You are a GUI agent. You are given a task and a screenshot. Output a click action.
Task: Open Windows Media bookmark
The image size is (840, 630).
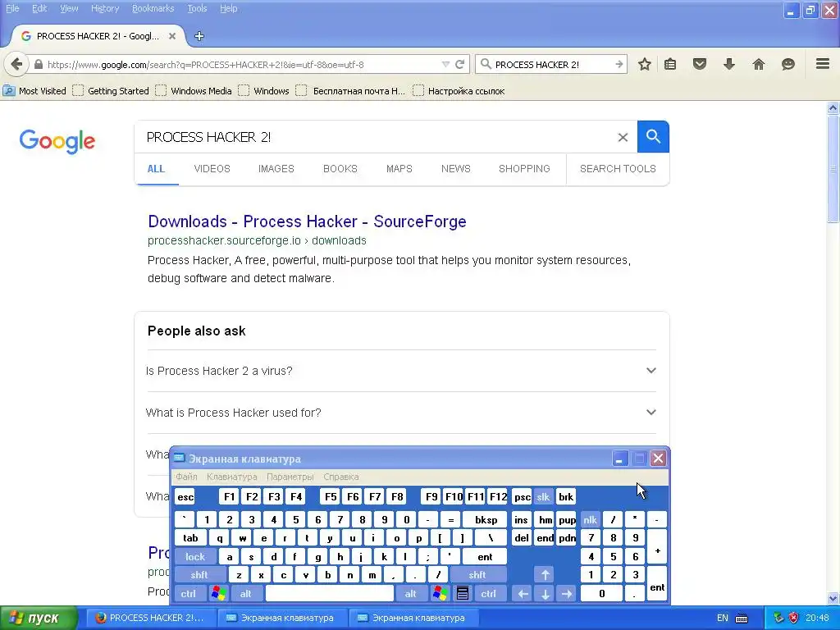(194, 91)
